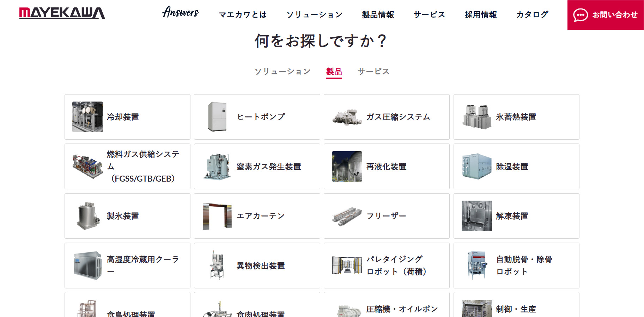The image size is (644, 317).
Task: Click the 窒素ガス発生装置 image
Action: [x=217, y=166]
